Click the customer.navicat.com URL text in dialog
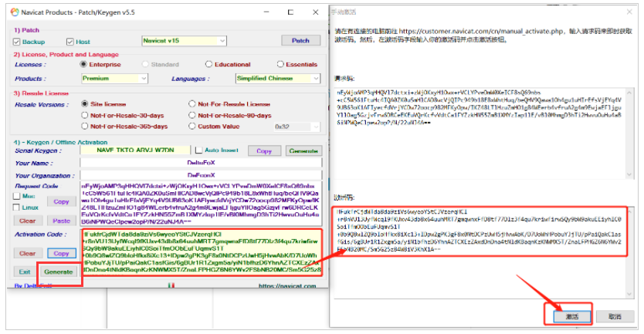The width and height of the screenshot is (644, 334). pyautogui.click(x=481, y=31)
